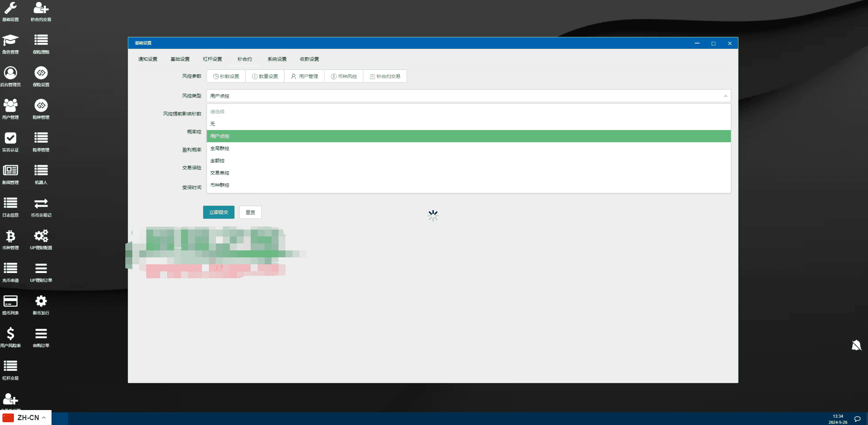This screenshot has width=868, height=425.
Task: Open UP理财配置 gears icon
Action: pos(41,236)
